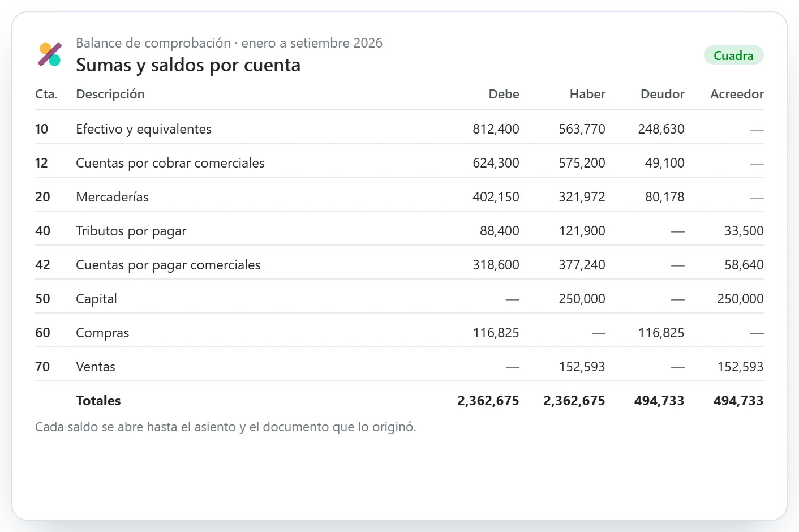Screen dimensions: 799x532
Task: Click the Debe total 2,362,675
Action: click(488, 401)
